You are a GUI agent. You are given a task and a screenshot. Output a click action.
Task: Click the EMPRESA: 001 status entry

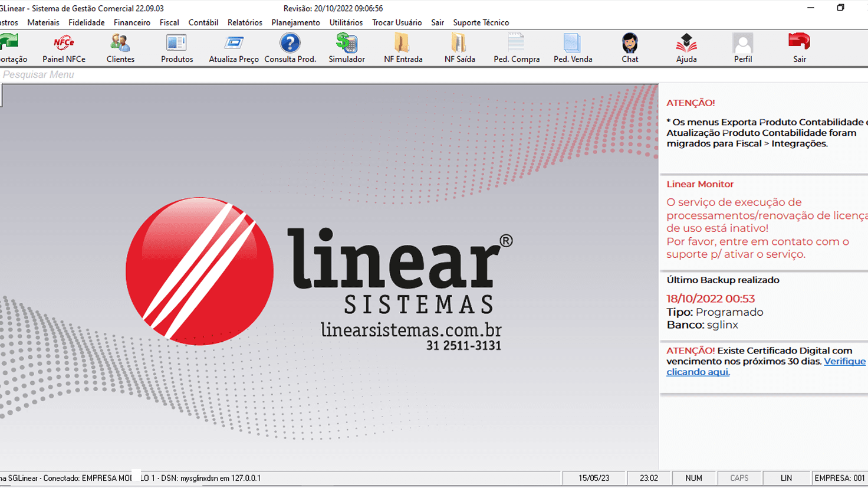pos(840,478)
